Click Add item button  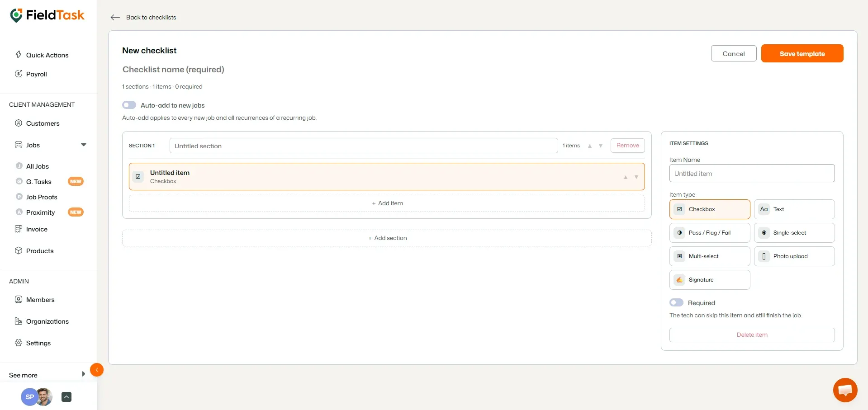pos(387,203)
